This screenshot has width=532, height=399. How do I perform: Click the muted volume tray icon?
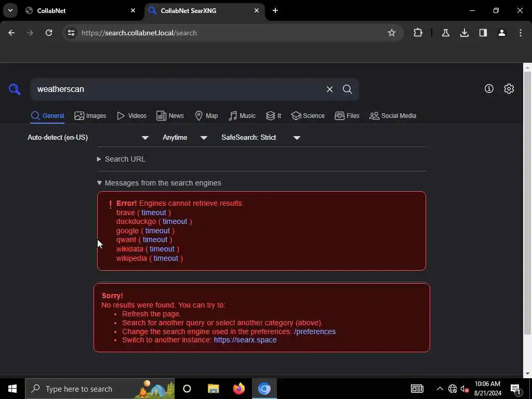[464, 389]
